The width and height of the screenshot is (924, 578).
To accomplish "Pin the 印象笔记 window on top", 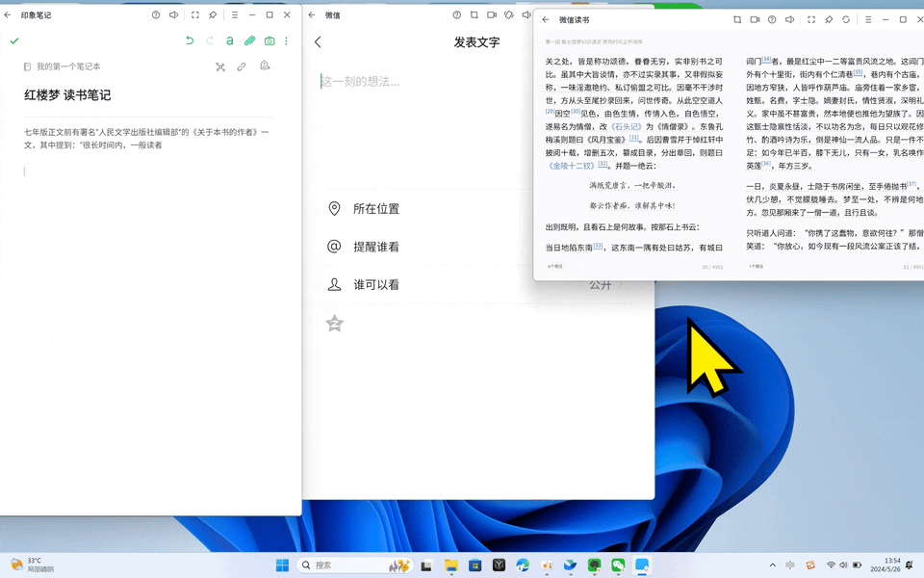I will (213, 14).
